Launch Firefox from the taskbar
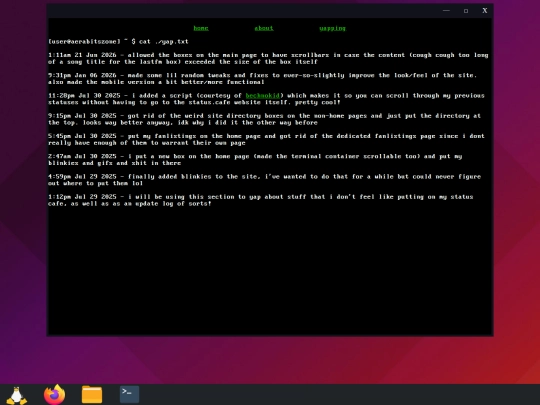540x405 pixels. (x=55, y=394)
